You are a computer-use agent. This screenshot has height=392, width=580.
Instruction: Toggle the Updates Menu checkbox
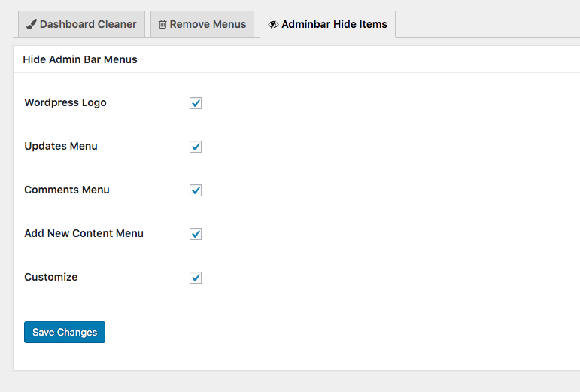196,147
